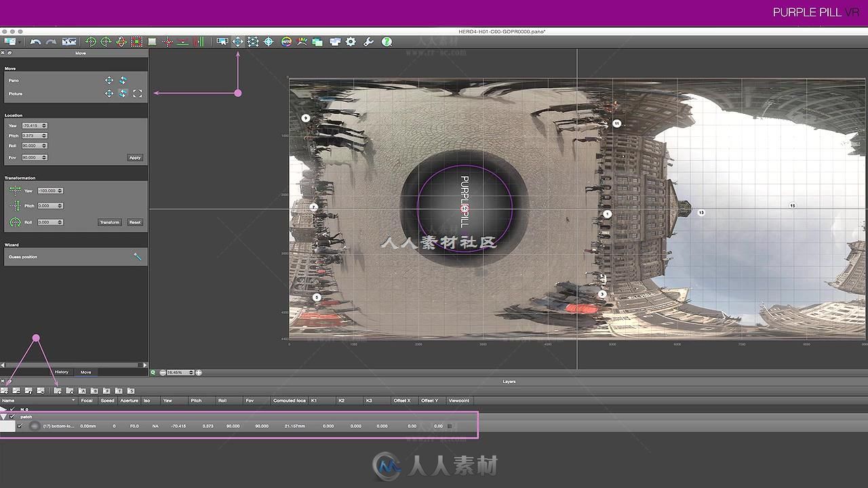Click the Picture move crosshair icon
Screen dimensions: 868x488
point(109,94)
